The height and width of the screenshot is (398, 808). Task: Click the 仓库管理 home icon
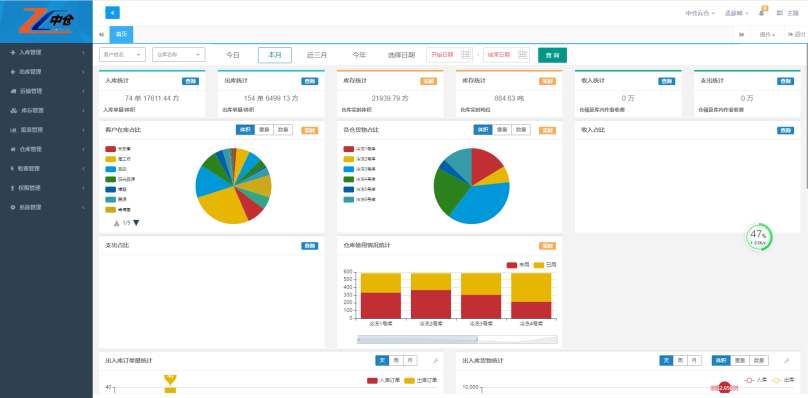[x=12, y=150]
